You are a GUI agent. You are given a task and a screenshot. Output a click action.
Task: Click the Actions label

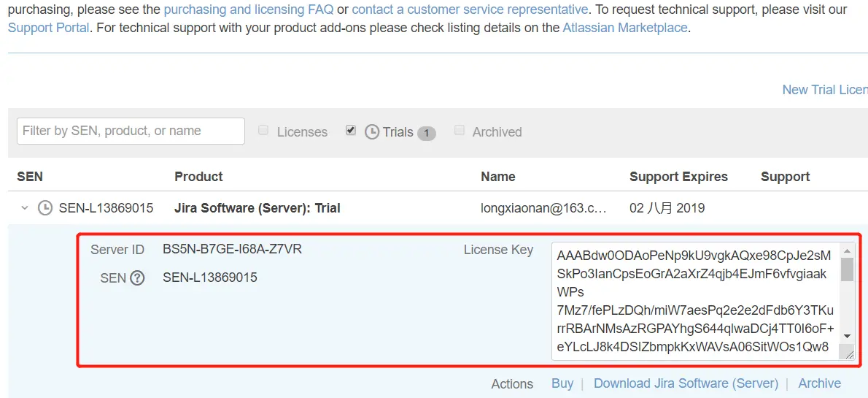[512, 384]
